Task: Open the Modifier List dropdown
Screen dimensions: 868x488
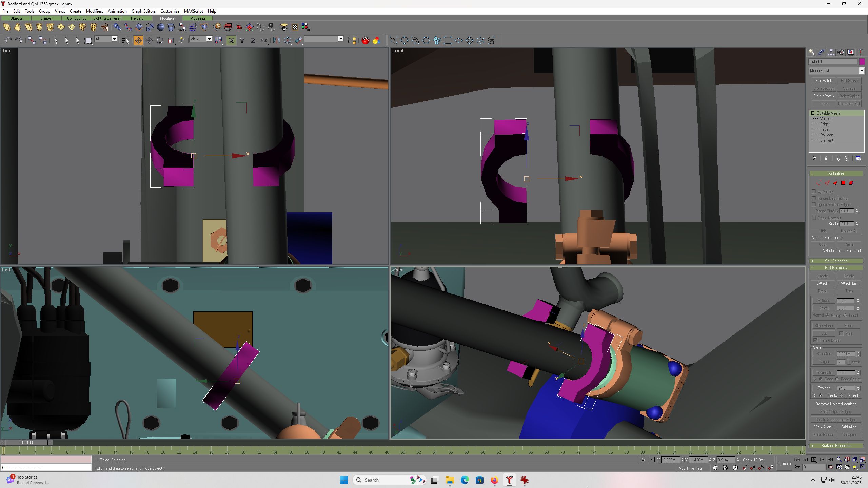Action: [x=836, y=70]
